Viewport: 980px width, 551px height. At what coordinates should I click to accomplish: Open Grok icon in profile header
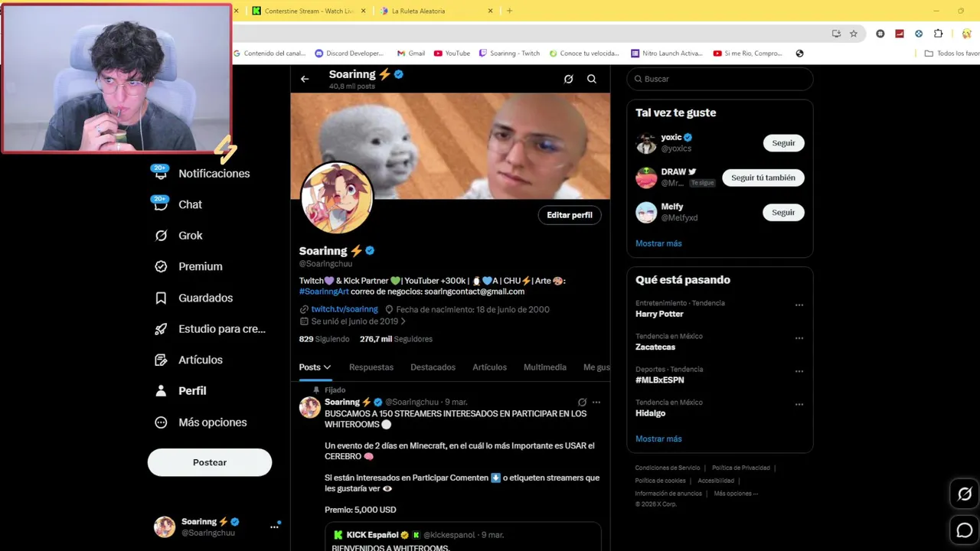coord(568,79)
